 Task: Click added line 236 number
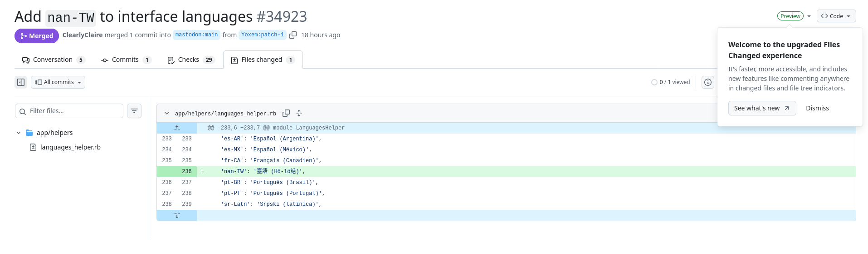[187, 171]
